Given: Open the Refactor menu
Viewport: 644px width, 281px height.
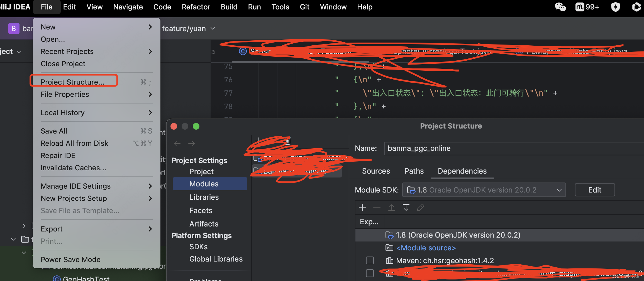Looking at the screenshot, I should [x=196, y=7].
